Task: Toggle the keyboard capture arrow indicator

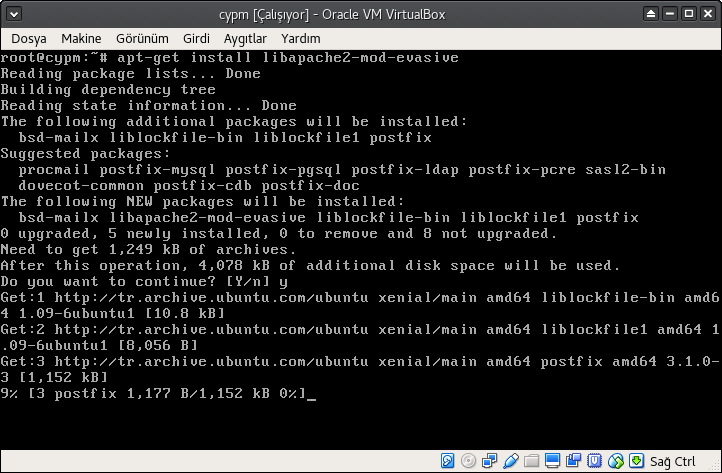Action: coord(635,461)
